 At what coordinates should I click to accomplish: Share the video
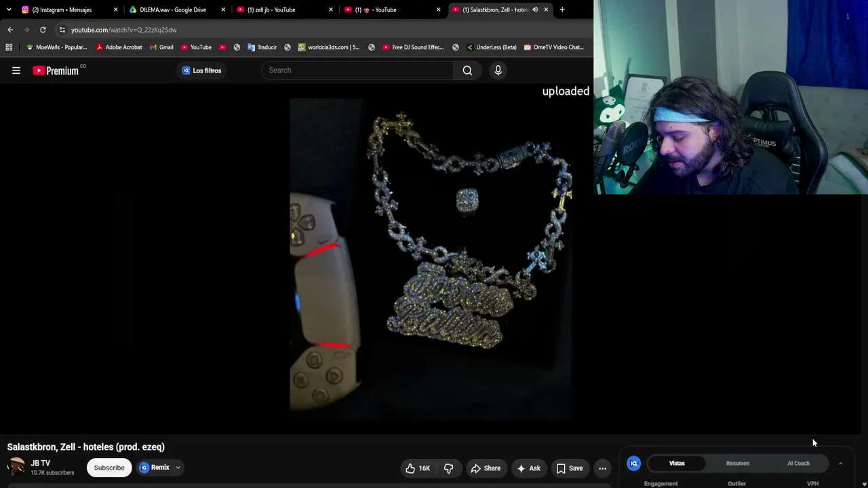coord(486,468)
